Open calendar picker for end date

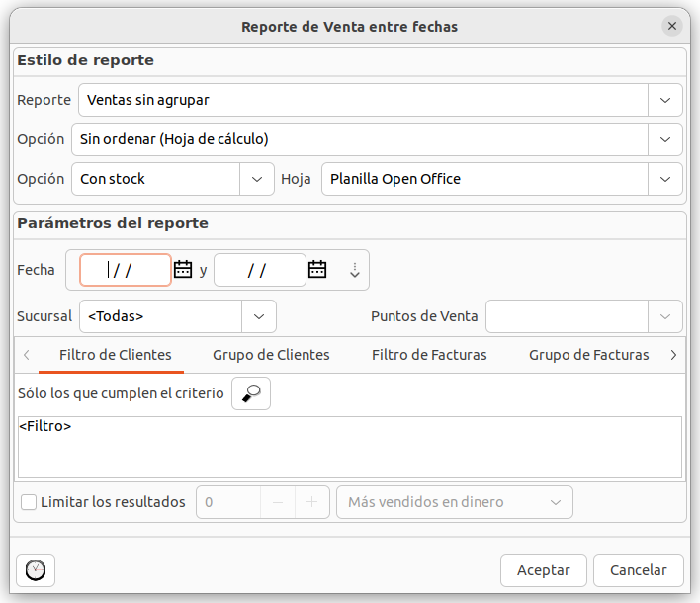pyautogui.click(x=317, y=269)
